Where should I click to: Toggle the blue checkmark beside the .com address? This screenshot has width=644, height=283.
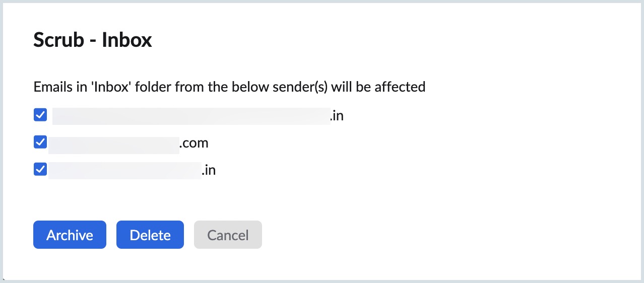(40, 143)
